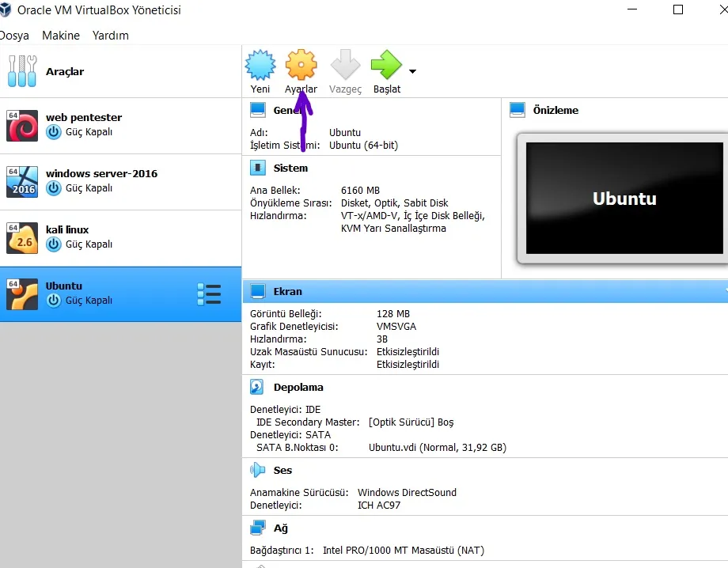
Task: Click the Ubuntu preview thumbnail
Action: pos(624,198)
